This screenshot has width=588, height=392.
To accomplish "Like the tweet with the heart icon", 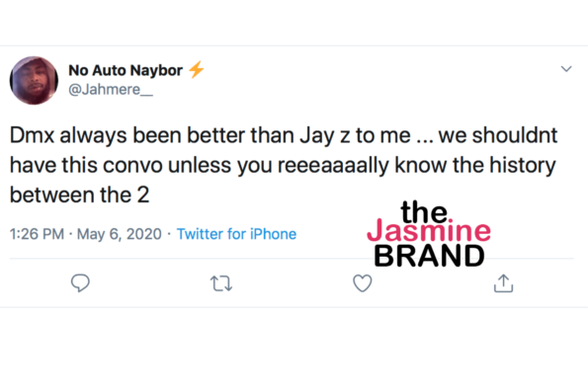I will point(363,283).
